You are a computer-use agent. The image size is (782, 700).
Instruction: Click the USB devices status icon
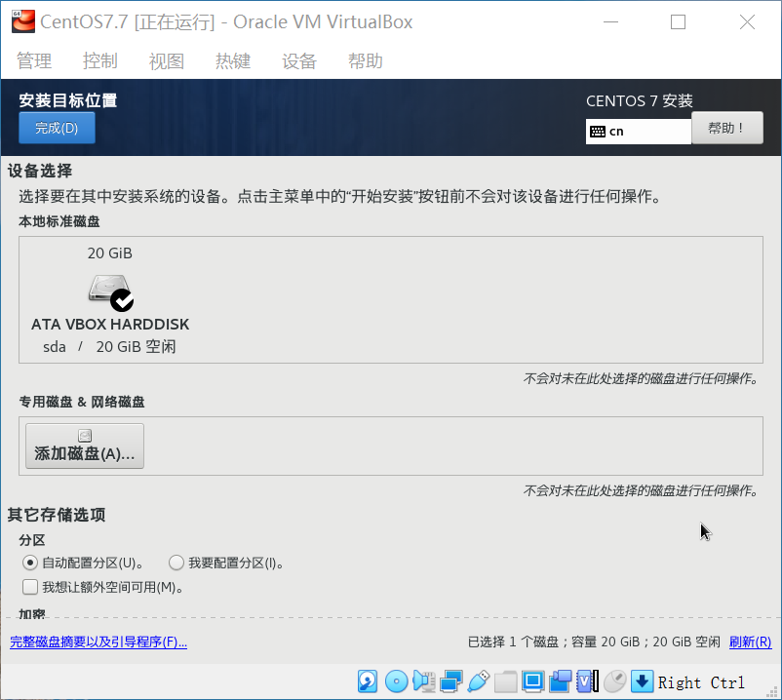tap(479, 681)
